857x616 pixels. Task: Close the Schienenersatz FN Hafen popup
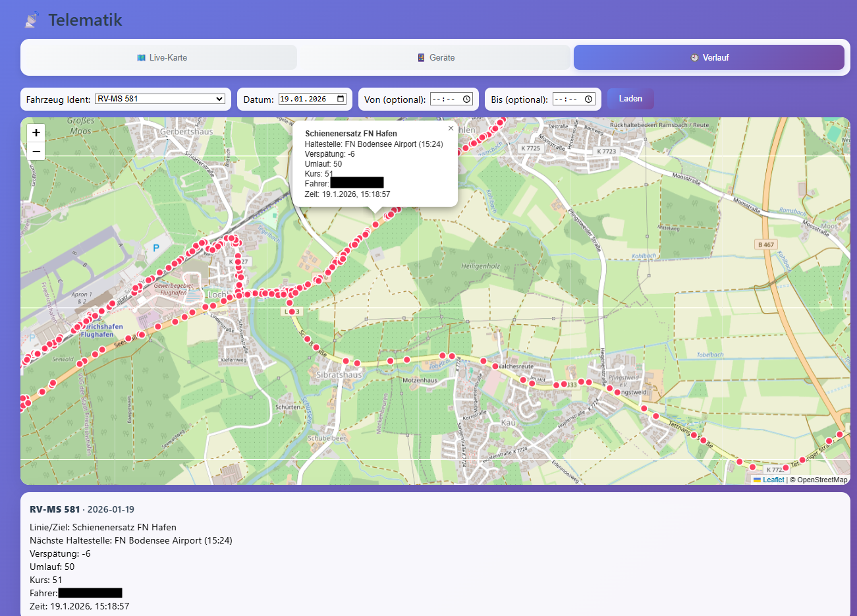click(x=451, y=128)
